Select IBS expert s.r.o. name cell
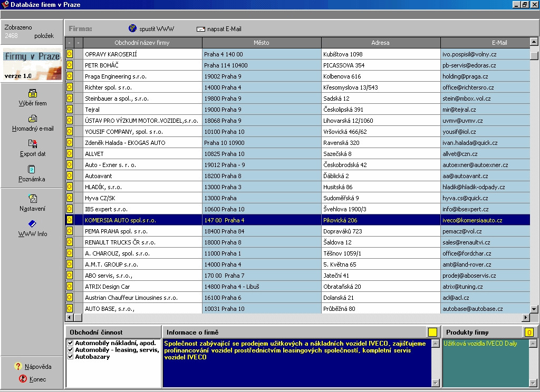This screenshot has height=392, width=540. [x=142, y=209]
